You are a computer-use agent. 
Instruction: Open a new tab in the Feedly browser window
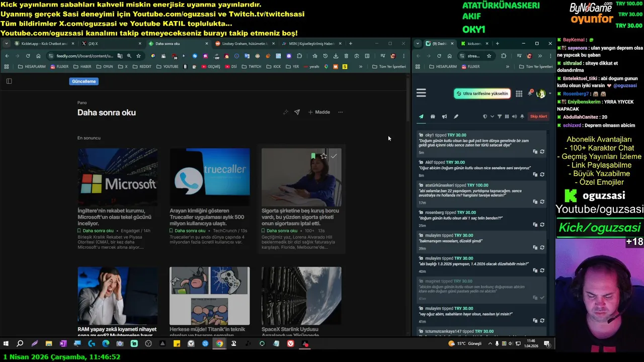click(x=351, y=44)
